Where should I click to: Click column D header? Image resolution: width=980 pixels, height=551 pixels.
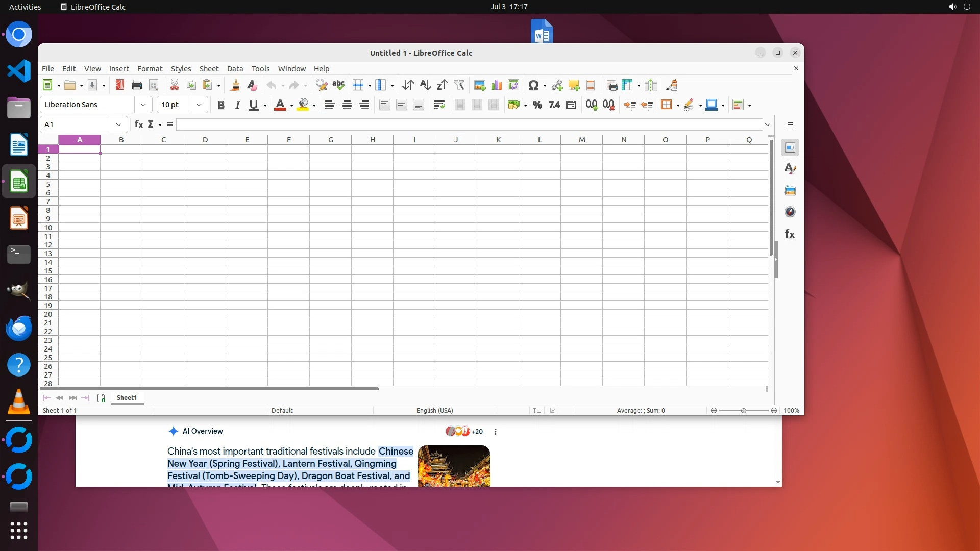click(x=205, y=140)
